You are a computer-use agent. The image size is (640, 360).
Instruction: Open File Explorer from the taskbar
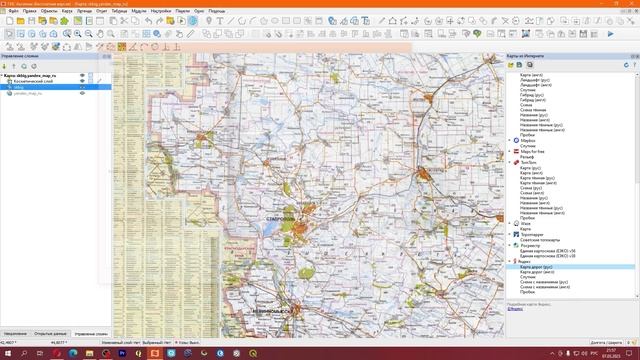click(89, 353)
